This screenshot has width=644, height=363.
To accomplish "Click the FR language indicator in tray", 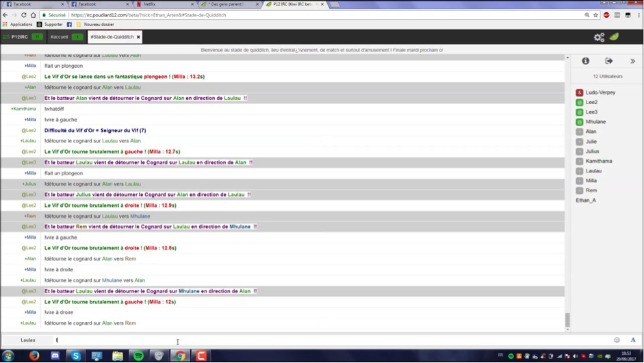I will pyautogui.click(x=500, y=355).
